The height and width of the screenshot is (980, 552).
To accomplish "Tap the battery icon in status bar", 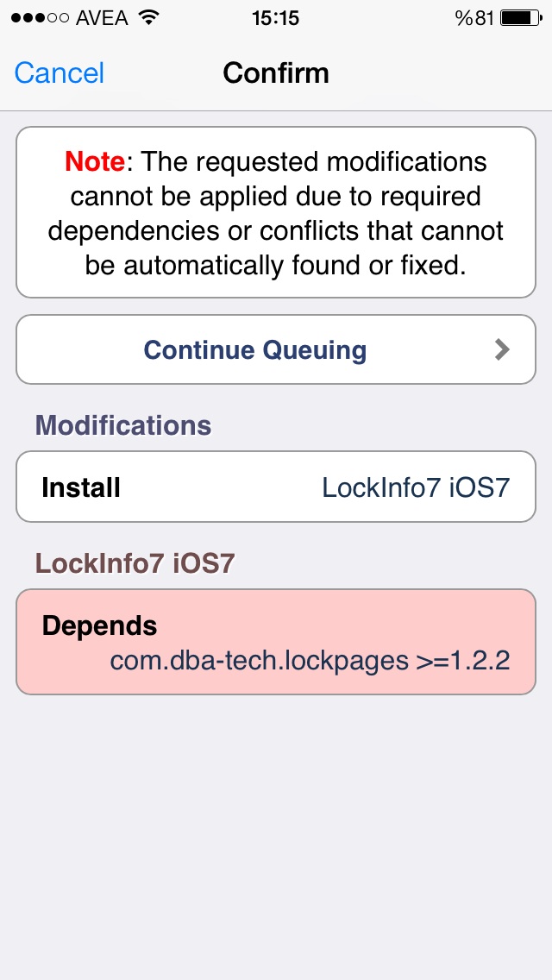I will click(x=521, y=17).
